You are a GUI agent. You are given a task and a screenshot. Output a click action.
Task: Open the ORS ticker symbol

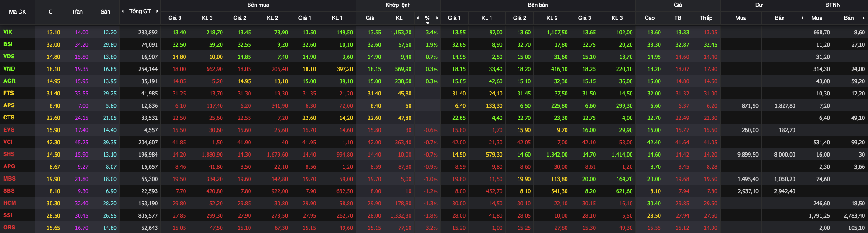pyautogui.click(x=9, y=228)
